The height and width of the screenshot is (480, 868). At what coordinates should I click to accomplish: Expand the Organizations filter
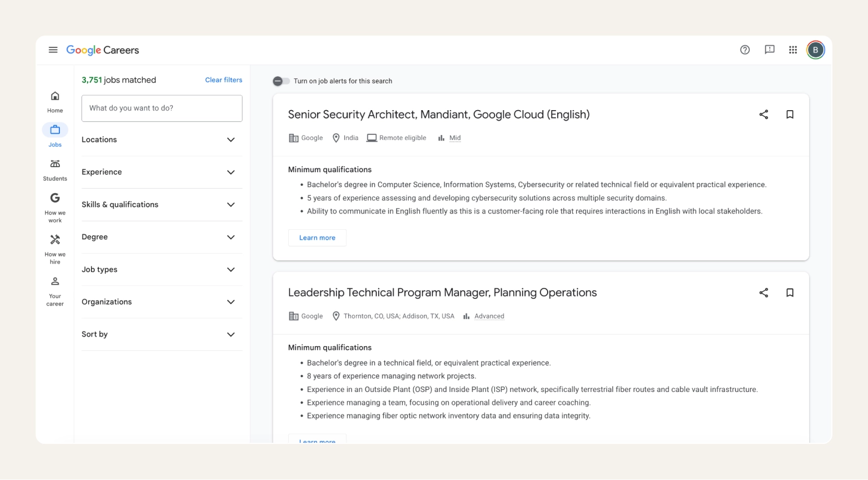point(162,302)
